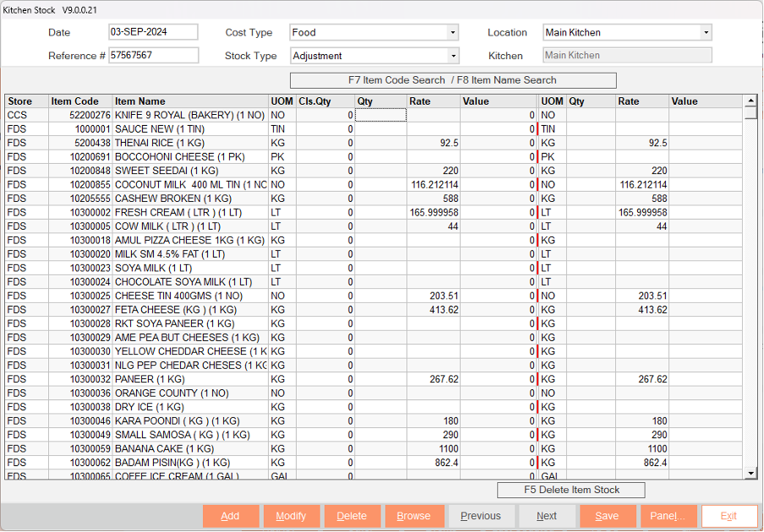Open the Location dropdown list
The height and width of the screenshot is (532, 764).
click(x=706, y=33)
